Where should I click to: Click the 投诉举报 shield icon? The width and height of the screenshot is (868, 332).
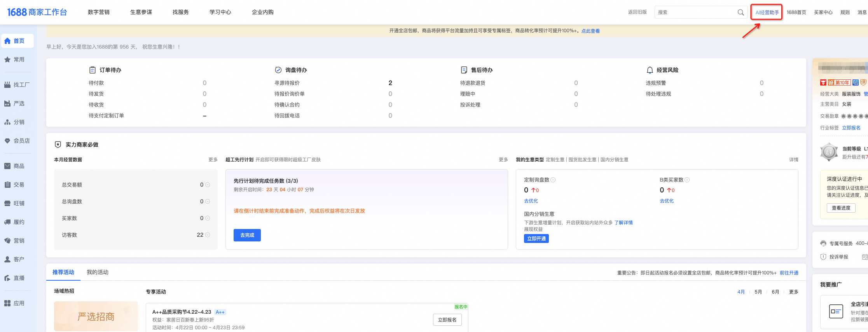(x=823, y=257)
